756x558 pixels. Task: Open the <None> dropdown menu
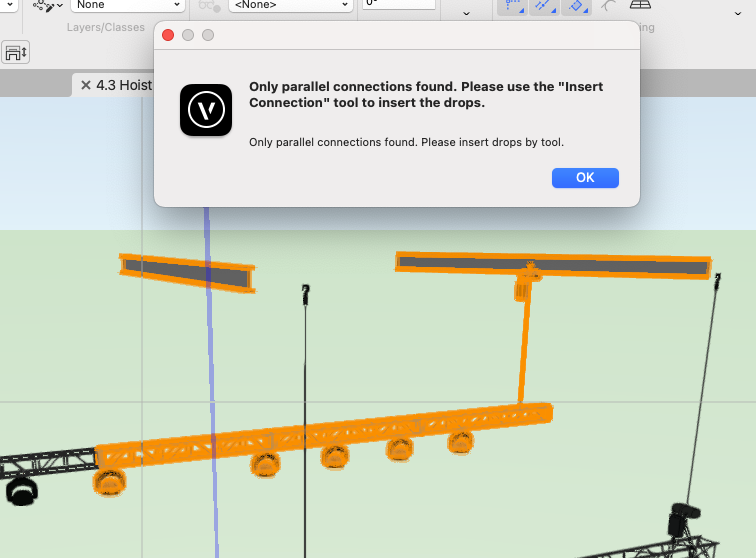290,5
